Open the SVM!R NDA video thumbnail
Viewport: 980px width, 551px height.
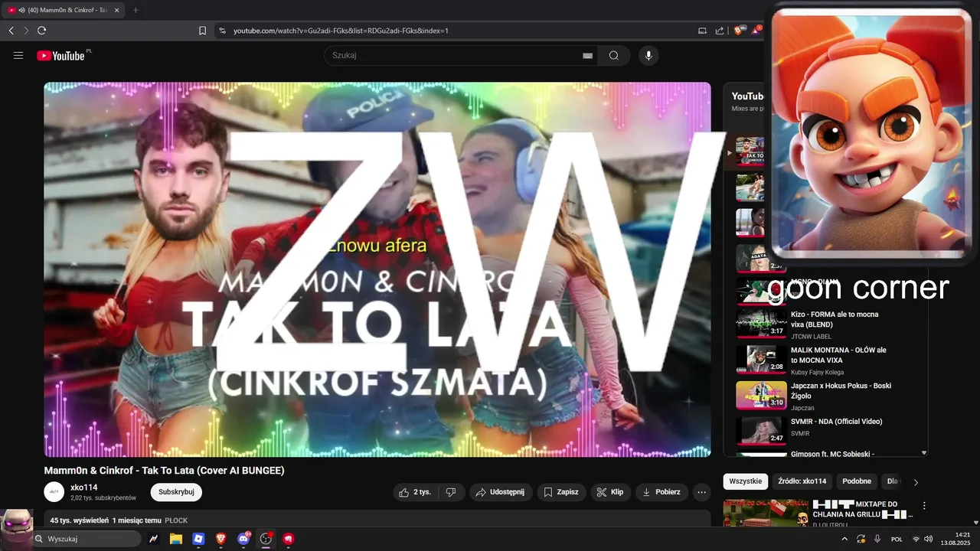point(761,430)
